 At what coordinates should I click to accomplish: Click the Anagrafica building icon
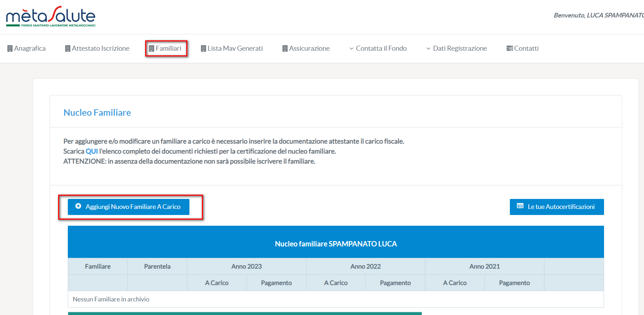[10, 49]
